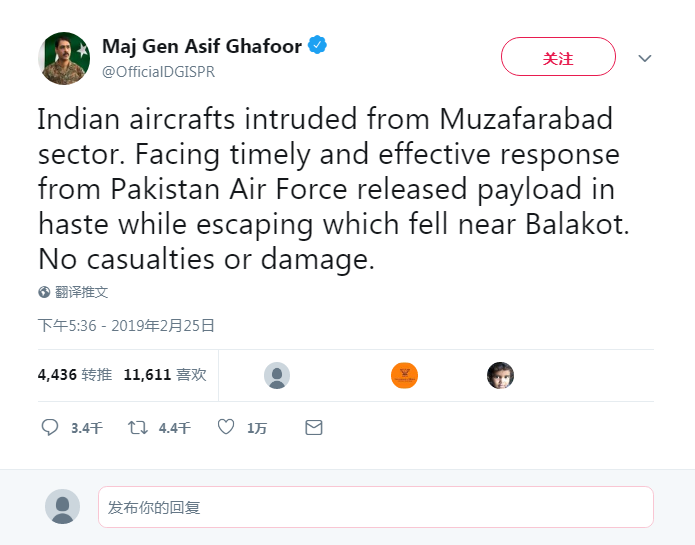Click the globe icon beside translate

pos(44,292)
